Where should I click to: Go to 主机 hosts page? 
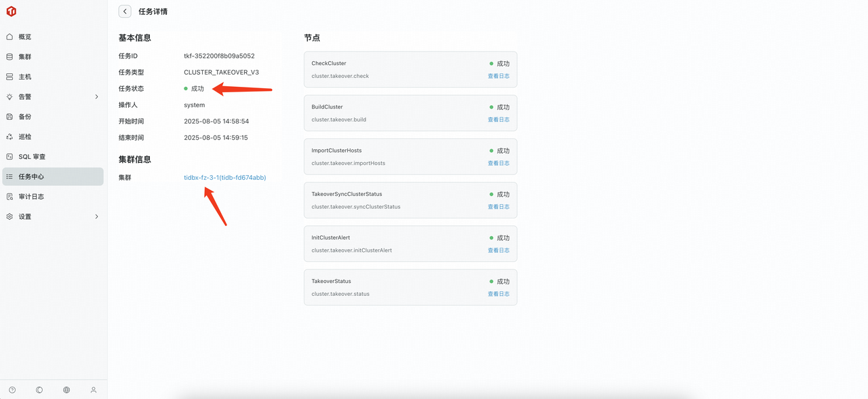click(24, 77)
